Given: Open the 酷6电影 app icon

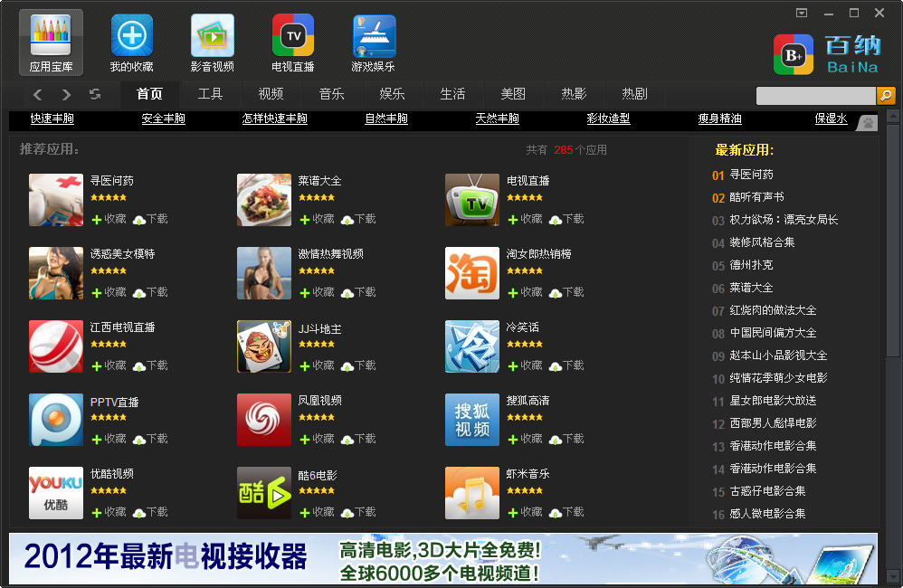Looking at the screenshot, I should click(x=264, y=492).
